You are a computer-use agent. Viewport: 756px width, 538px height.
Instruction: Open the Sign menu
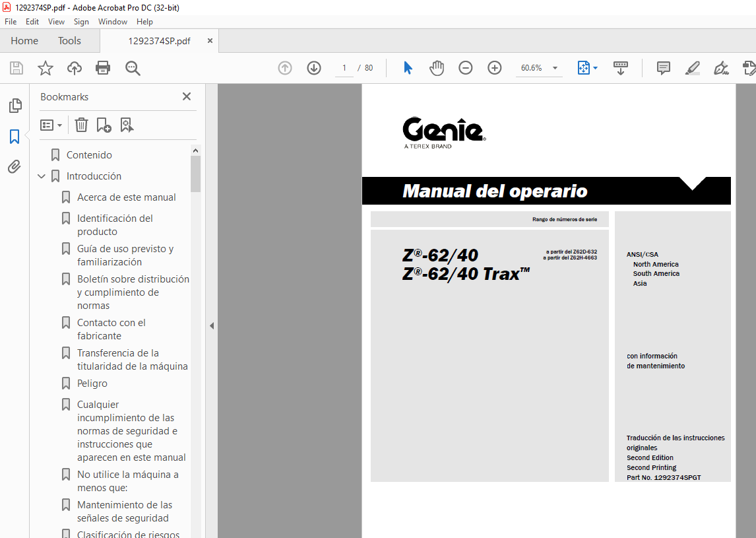(x=81, y=22)
